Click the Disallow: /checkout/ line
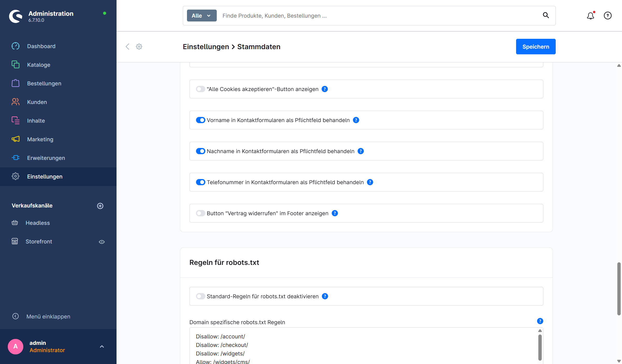This screenshot has width=622, height=364. [222, 345]
